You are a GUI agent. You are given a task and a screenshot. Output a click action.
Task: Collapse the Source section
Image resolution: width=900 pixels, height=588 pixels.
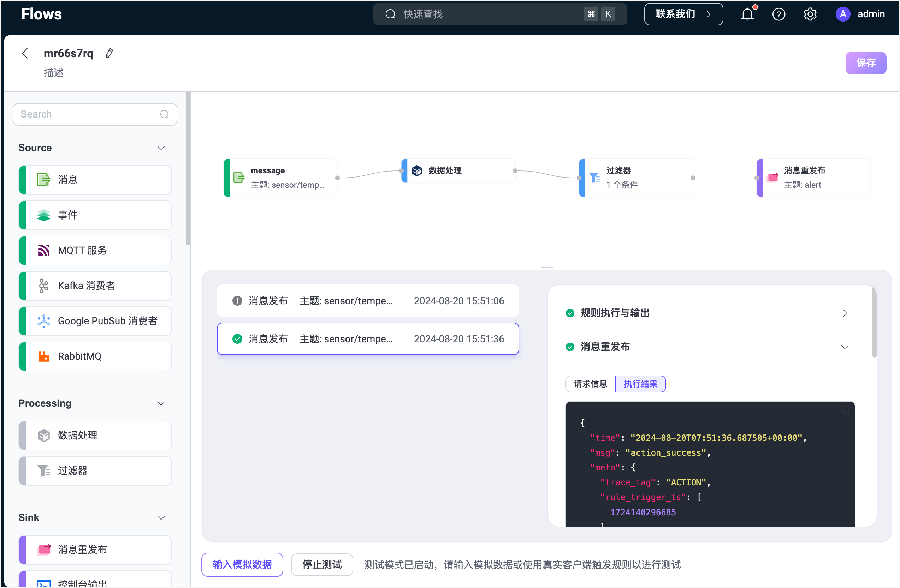click(x=161, y=148)
